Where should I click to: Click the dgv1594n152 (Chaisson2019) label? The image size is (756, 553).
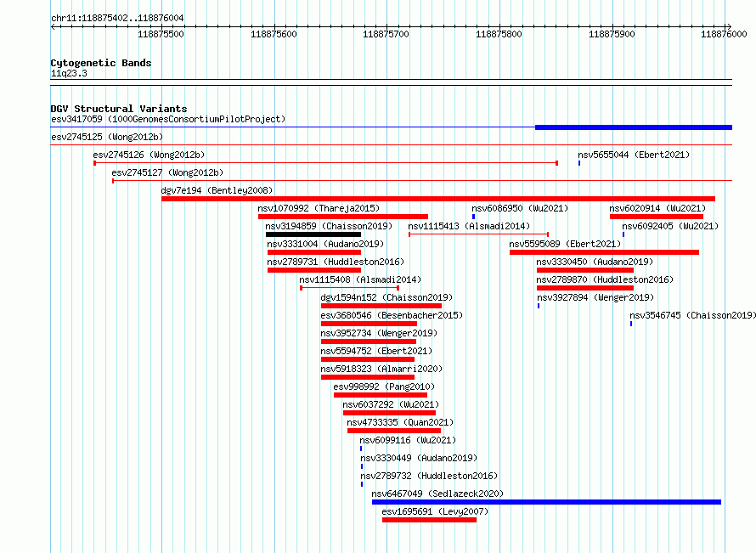coord(386,297)
